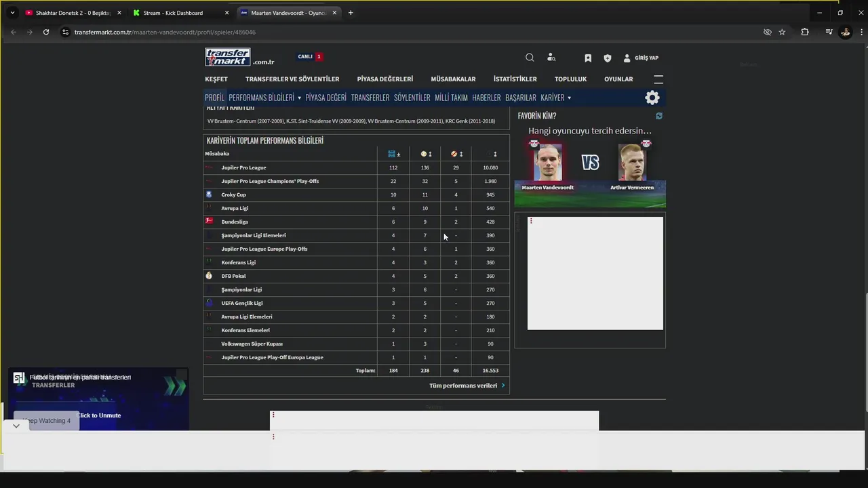Click the browser bookmark star icon
Image resolution: width=868 pixels, height=488 pixels.
[782, 32]
